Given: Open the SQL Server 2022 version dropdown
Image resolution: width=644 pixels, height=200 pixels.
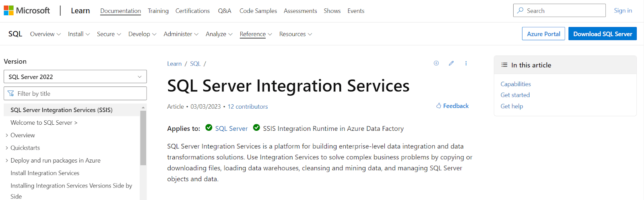Looking at the screenshot, I should pos(75,76).
